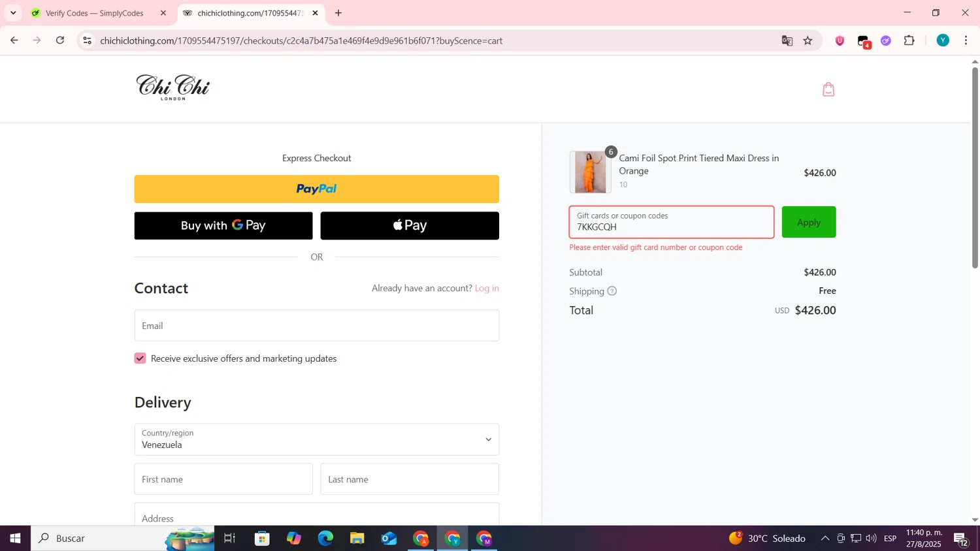Image resolution: width=980 pixels, height=551 pixels.
Task: Open File Explorer from taskbar
Action: 357,539
